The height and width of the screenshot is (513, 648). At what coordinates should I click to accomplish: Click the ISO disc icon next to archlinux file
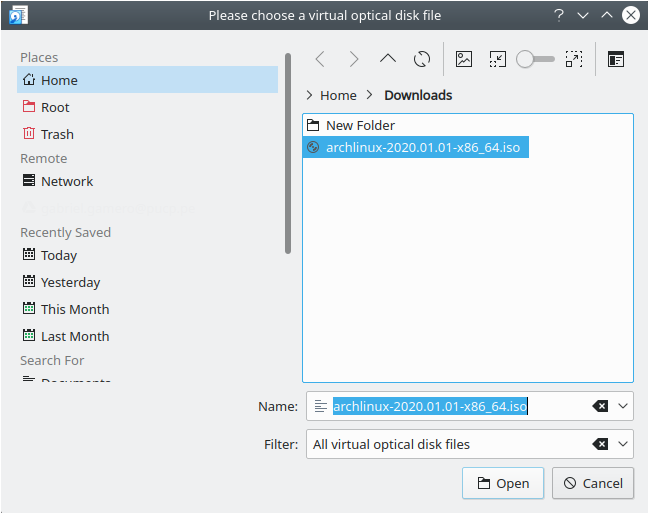[x=313, y=147]
